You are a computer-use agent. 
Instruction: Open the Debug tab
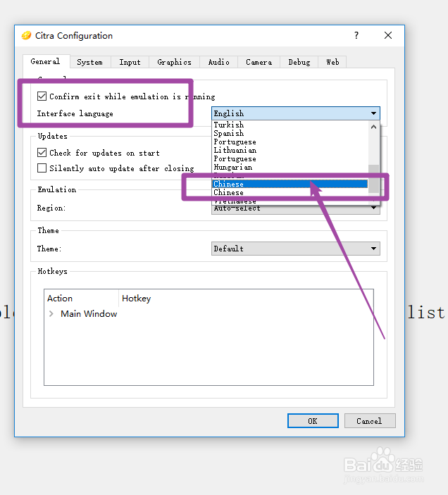(299, 62)
